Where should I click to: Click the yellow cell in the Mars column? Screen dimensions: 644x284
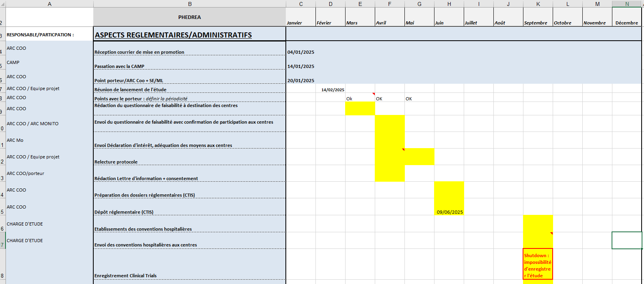(x=360, y=109)
